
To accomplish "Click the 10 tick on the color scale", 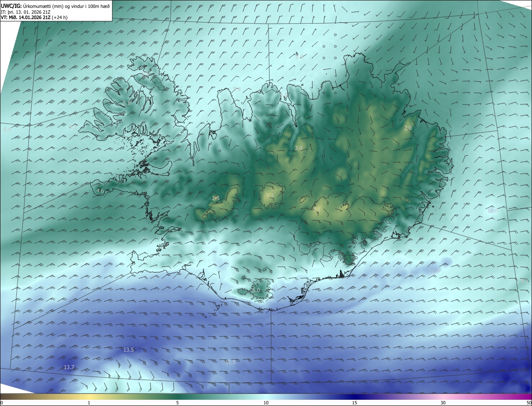I will pos(266,403).
